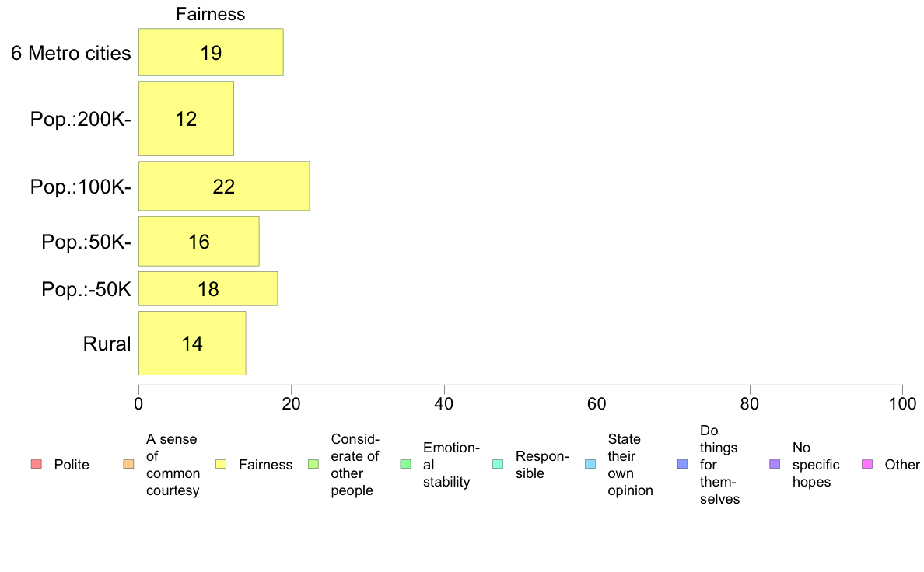Click the Other pink legend swatch
The image size is (924, 572).
(867, 464)
